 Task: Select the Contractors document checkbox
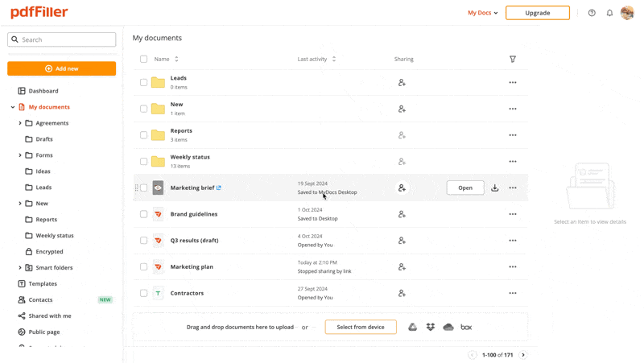point(144,293)
